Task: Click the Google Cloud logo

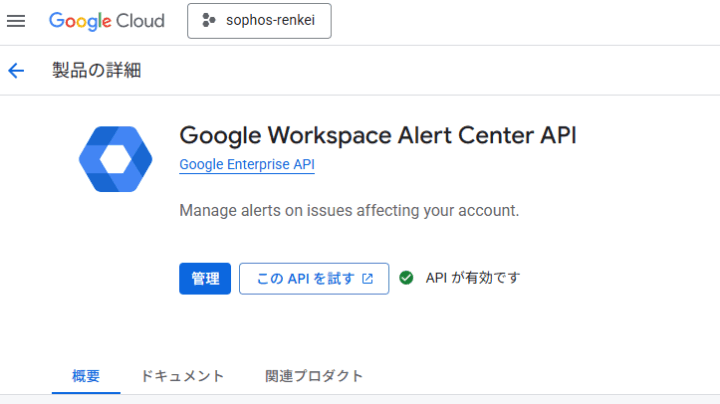Action: pyautogui.click(x=107, y=21)
